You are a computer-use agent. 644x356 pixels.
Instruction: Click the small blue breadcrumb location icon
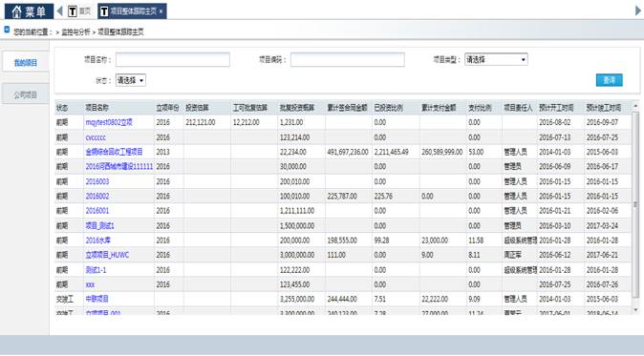point(7,30)
